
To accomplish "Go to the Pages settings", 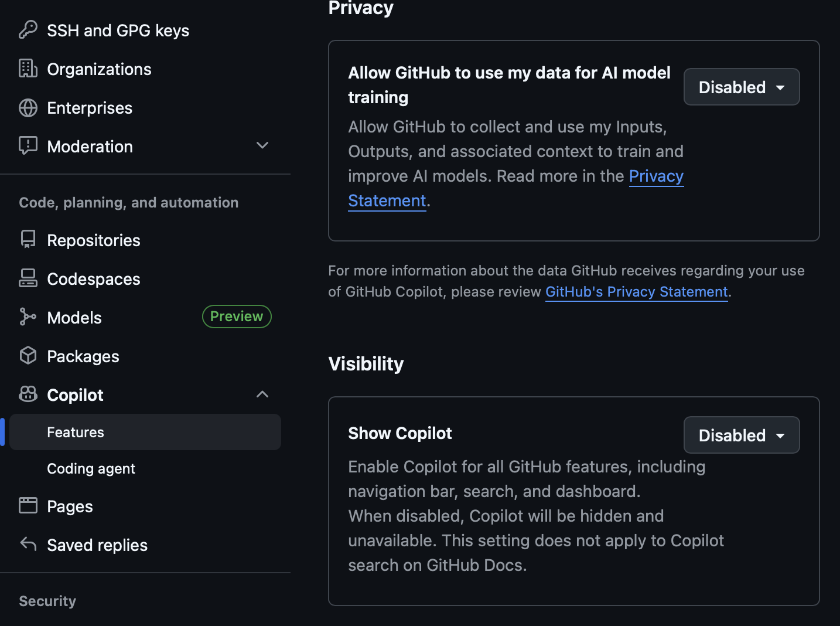I will 70,506.
